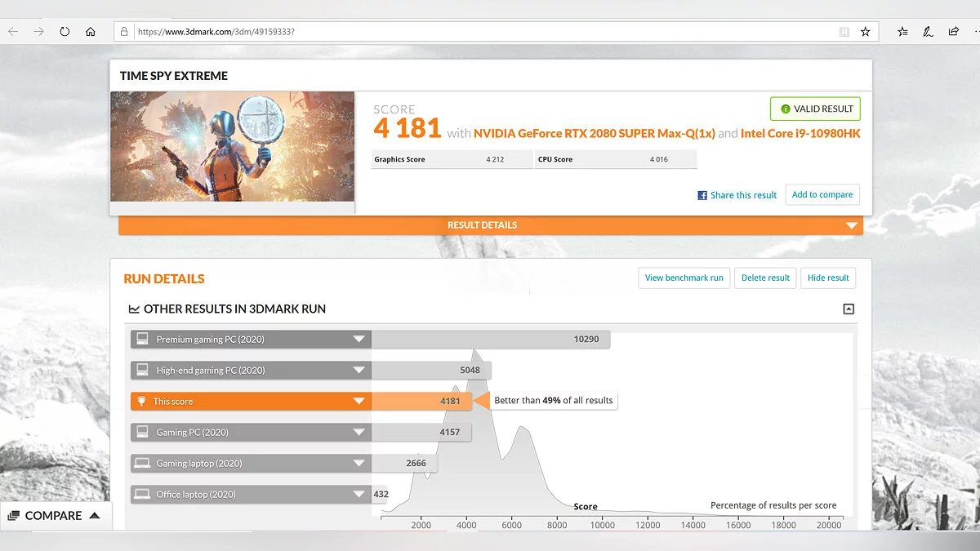
Task: Open Intel Core i9-10980HK link
Action: (800, 133)
